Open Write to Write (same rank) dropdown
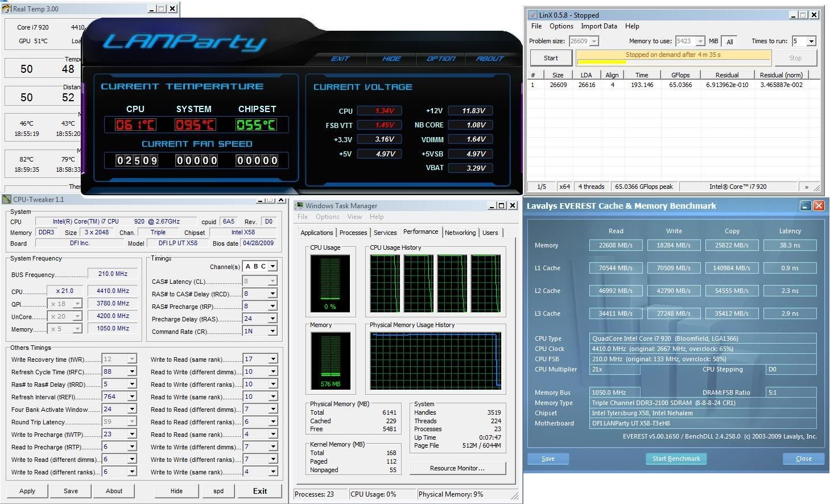The width and height of the screenshot is (830, 504). [272, 472]
